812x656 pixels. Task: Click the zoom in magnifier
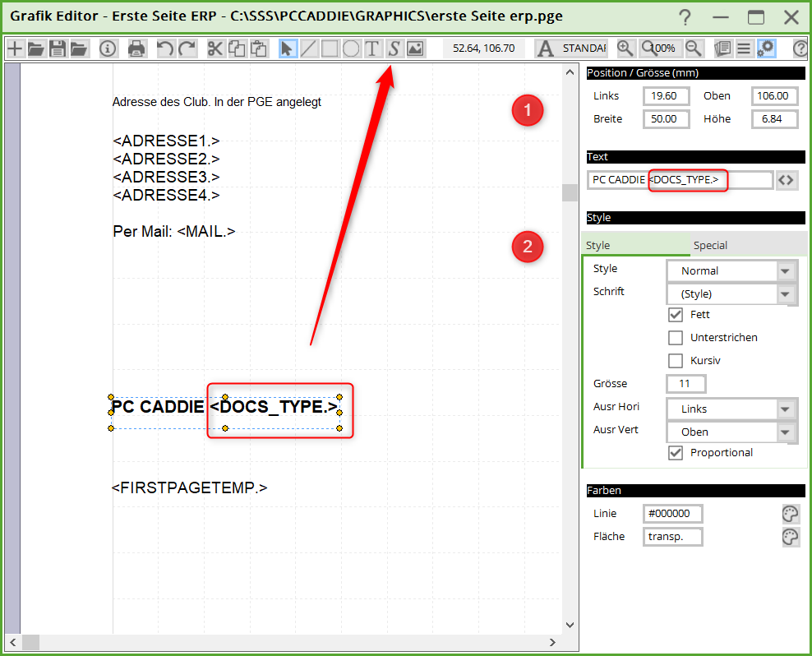tap(625, 49)
